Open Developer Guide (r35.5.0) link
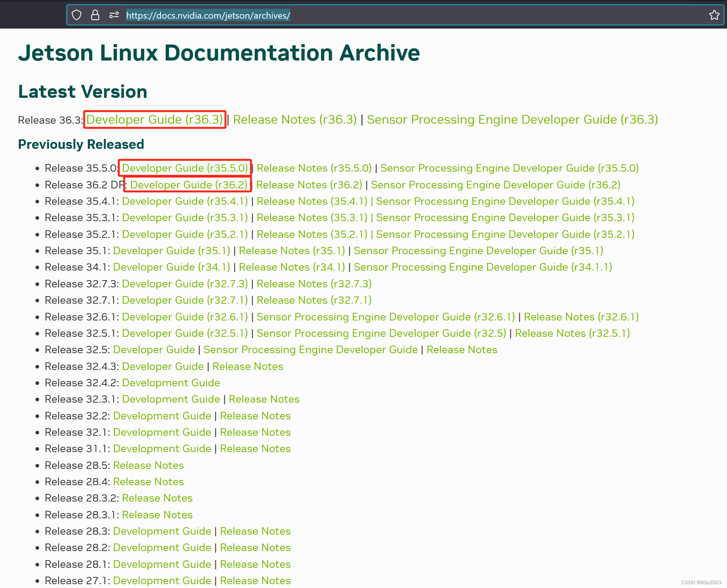This screenshot has height=588, width=727. click(185, 168)
